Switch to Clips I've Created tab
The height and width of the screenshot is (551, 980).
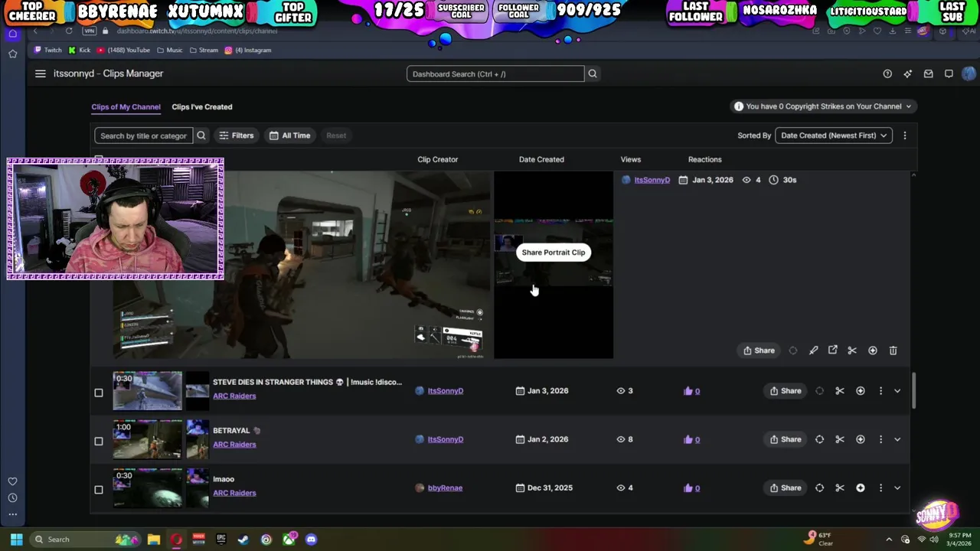point(202,107)
